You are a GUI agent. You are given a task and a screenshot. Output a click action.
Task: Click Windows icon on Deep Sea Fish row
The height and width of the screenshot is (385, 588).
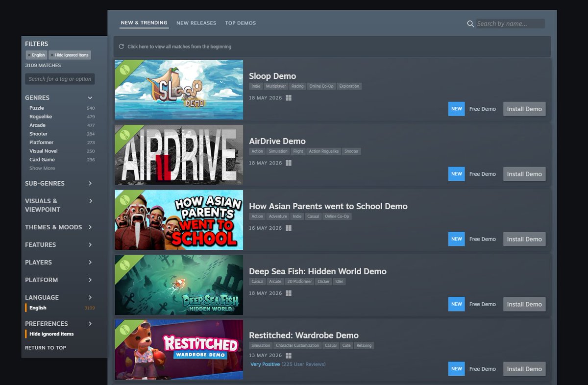point(289,293)
